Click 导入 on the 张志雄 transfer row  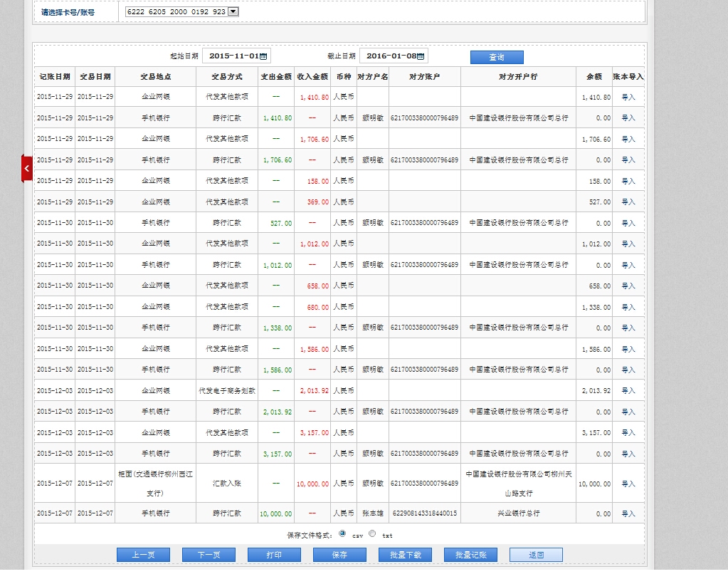pyautogui.click(x=628, y=513)
